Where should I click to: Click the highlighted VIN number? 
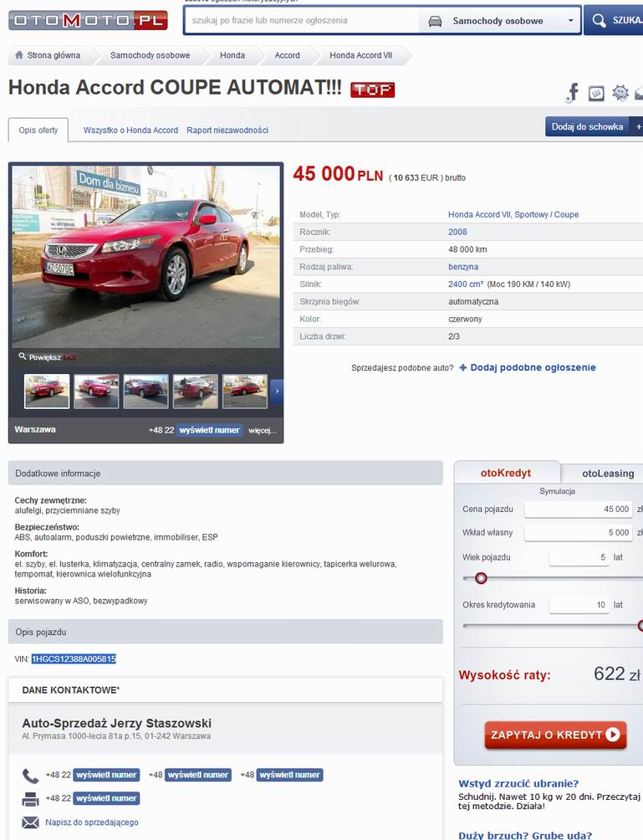[74, 659]
